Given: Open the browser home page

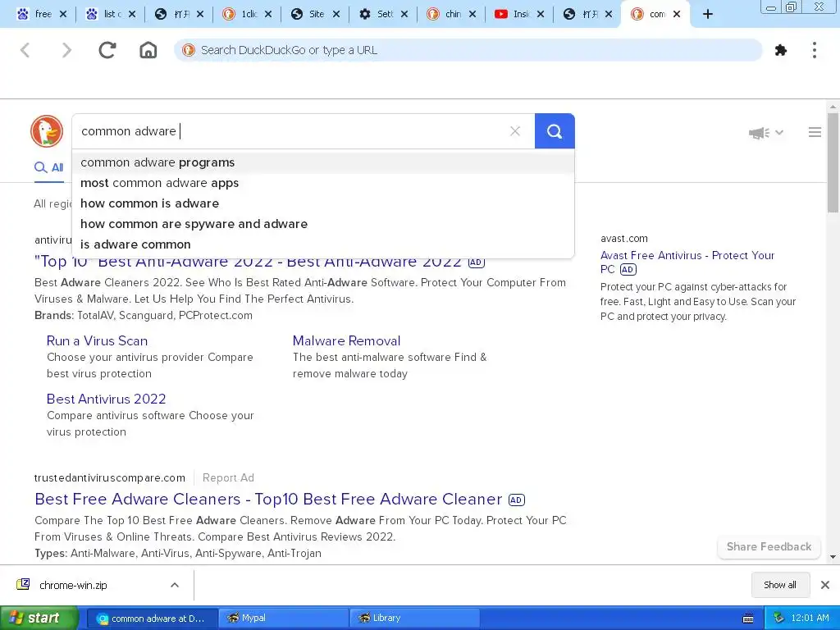Looking at the screenshot, I should click(148, 50).
